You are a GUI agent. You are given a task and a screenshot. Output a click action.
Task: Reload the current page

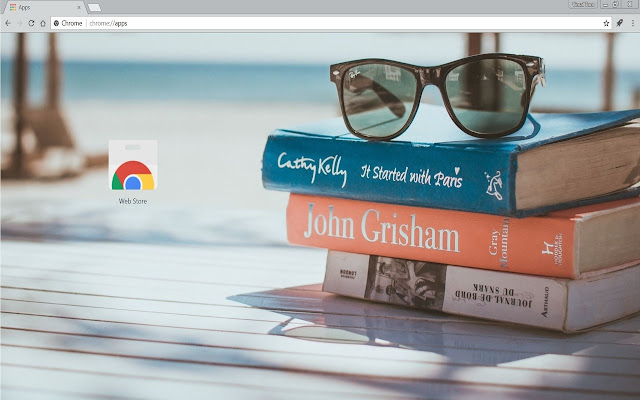pos(31,23)
